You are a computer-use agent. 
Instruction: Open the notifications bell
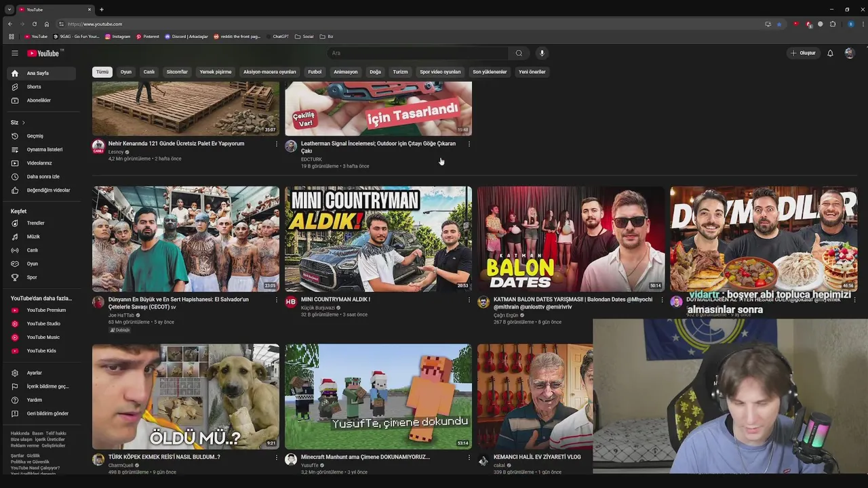click(830, 53)
